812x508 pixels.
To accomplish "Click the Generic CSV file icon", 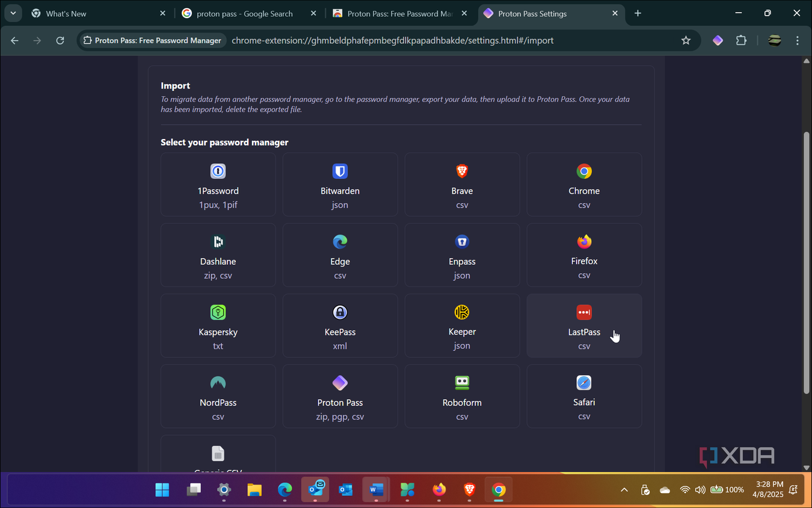I will pyautogui.click(x=218, y=453).
